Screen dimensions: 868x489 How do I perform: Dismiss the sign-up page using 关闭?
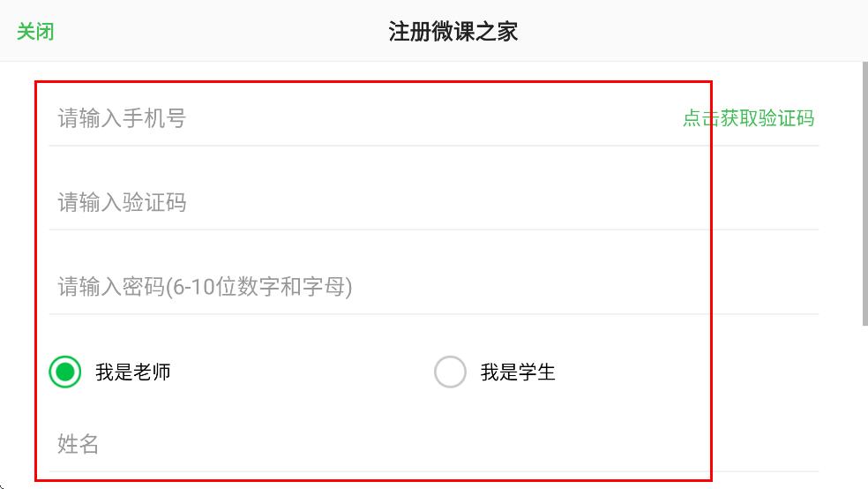[35, 32]
